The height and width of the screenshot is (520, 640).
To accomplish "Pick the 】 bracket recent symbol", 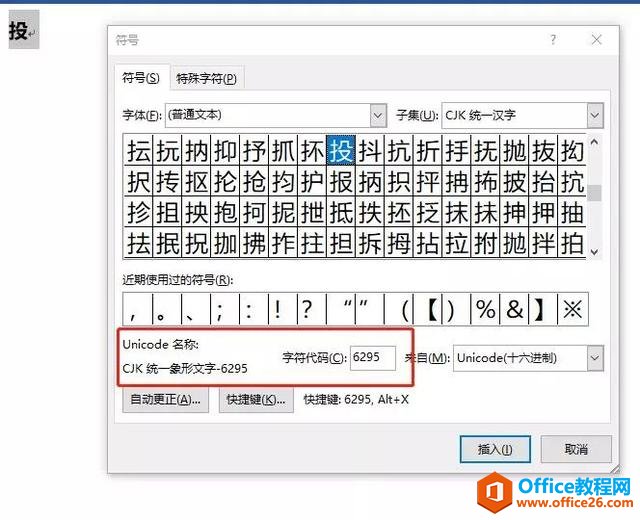I will click(x=543, y=309).
